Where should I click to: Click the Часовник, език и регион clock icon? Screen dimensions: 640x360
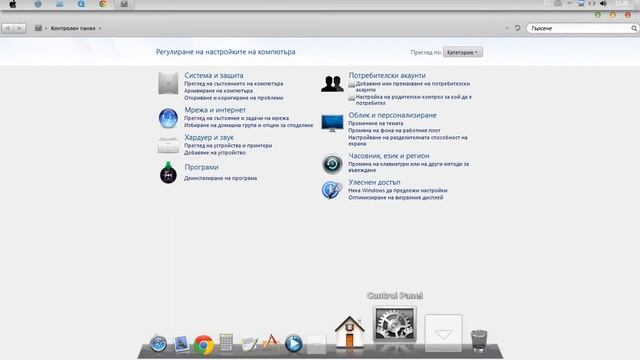pos(332,164)
